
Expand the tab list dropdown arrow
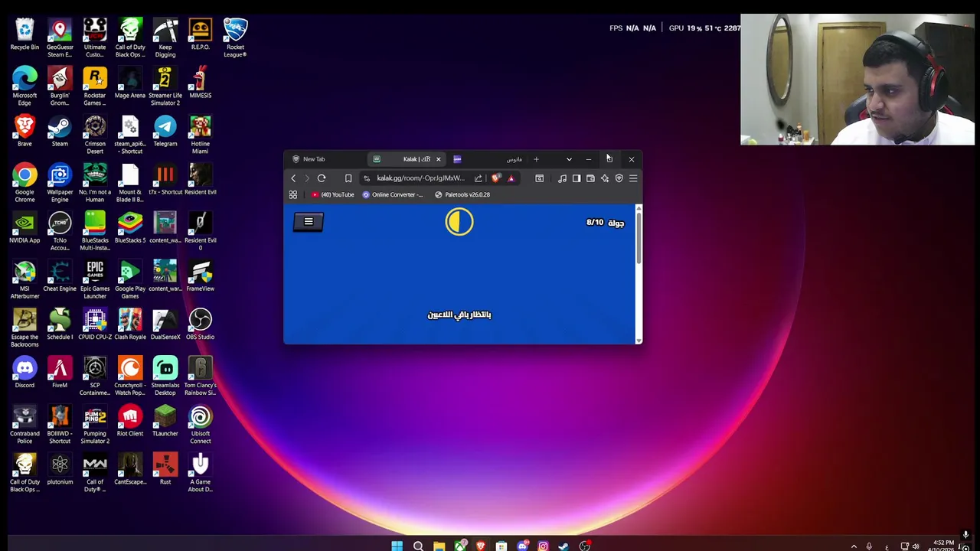(x=569, y=159)
